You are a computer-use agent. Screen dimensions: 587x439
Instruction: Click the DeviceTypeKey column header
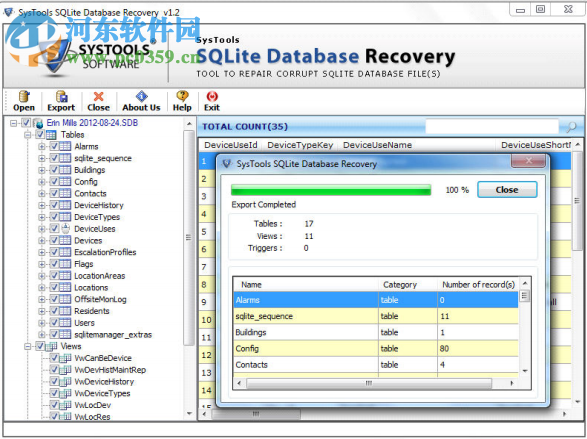300,145
